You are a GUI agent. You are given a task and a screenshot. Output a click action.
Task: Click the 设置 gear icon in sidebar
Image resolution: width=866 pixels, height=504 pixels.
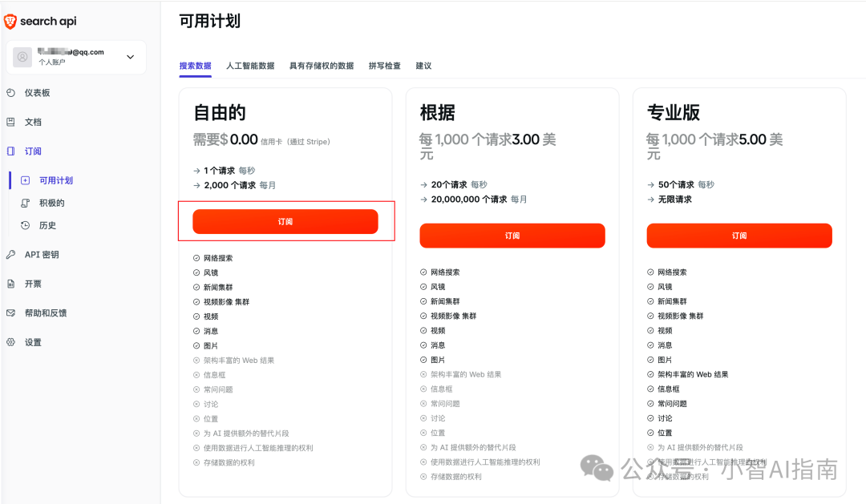click(10, 342)
